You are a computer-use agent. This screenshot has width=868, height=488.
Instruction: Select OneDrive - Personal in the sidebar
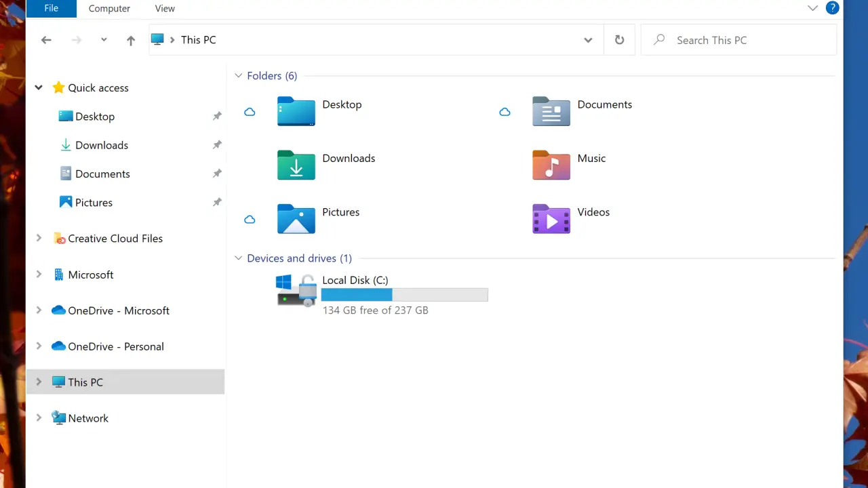pos(116,346)
